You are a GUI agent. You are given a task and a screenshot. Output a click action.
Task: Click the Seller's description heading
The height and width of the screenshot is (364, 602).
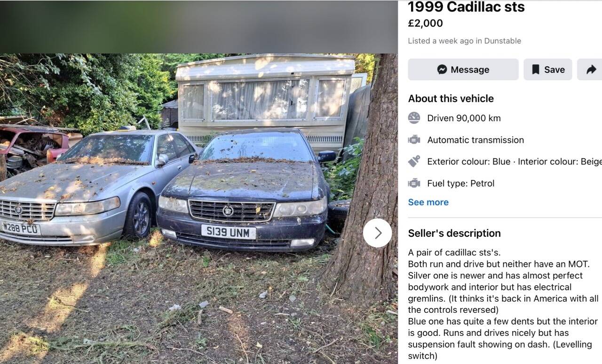[454, 233]
